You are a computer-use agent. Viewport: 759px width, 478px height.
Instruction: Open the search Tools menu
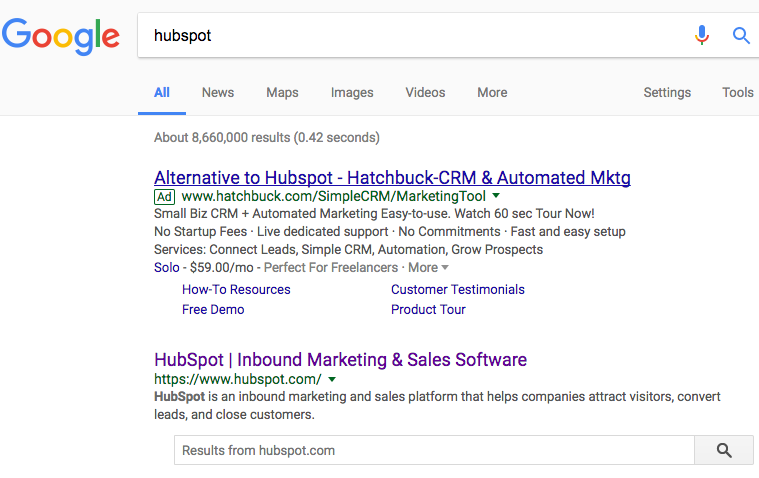[738, 93]
